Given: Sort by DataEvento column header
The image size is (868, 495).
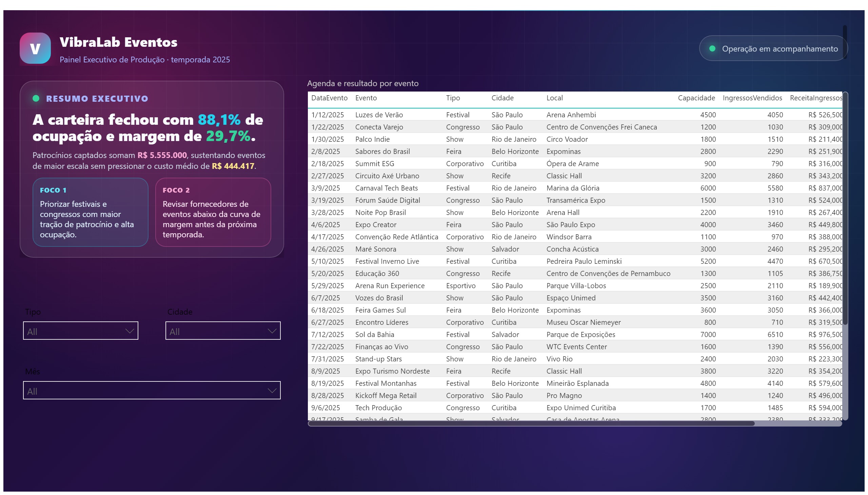Looking at the screenshot, I should point(329,98).
